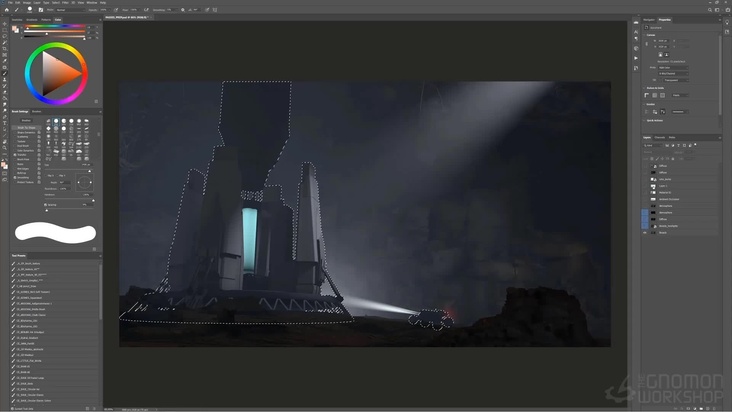The height and width of the screenshot is (412, 732).
Task: Select the Clone Stamp tool
Action: [x=5, y=79]
